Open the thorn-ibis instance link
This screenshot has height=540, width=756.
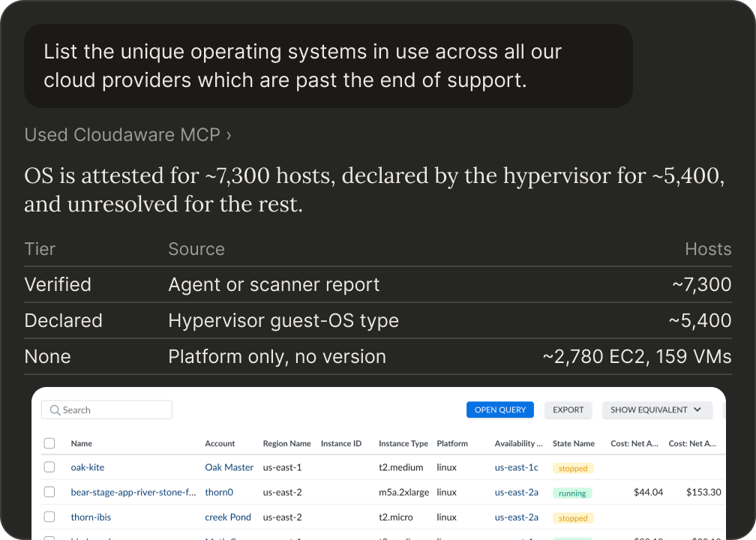[91, 517]
